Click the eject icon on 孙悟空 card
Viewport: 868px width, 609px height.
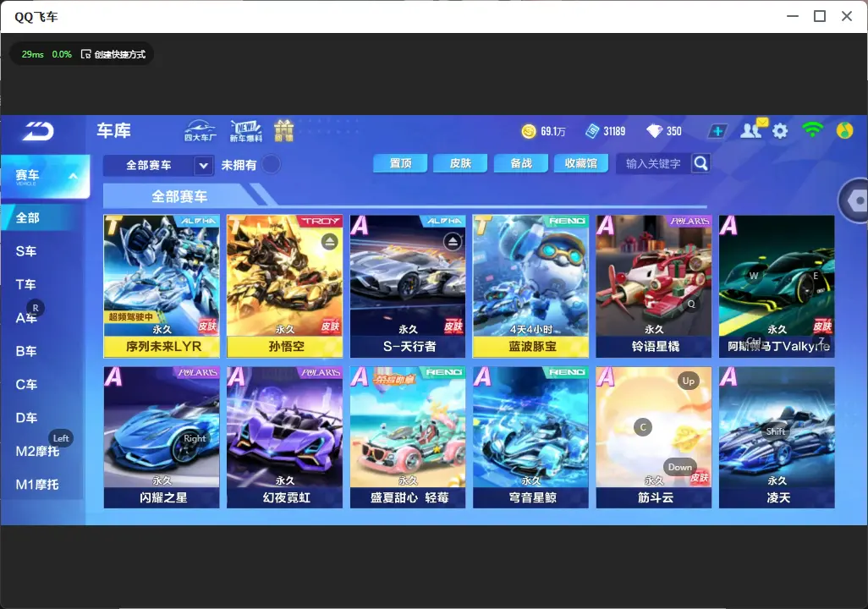[x=330, y=241]
